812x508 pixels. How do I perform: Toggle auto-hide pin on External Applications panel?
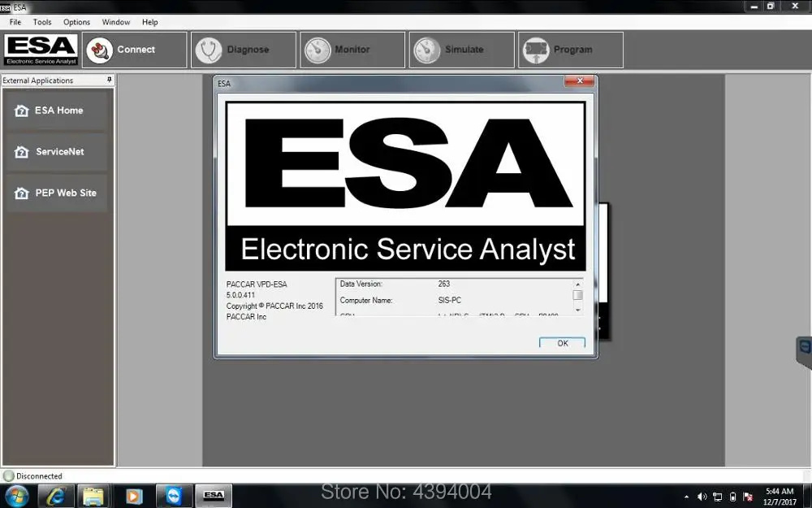coord(110,80)
